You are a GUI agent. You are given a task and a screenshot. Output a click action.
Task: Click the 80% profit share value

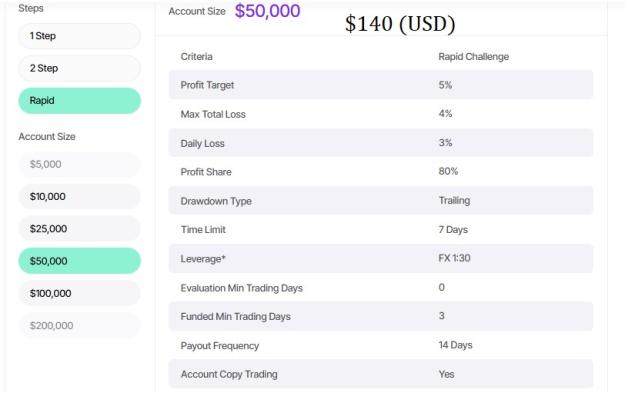tap(448, 171)
